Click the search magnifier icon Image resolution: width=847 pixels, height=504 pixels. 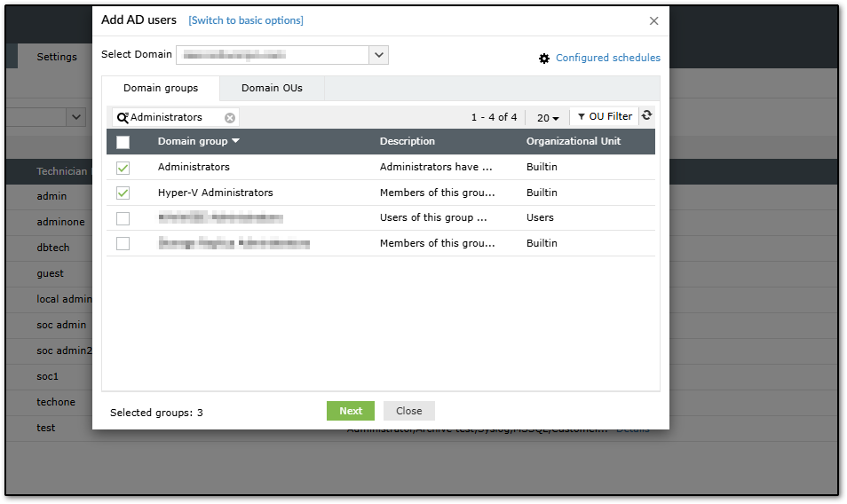coord(123,117)
